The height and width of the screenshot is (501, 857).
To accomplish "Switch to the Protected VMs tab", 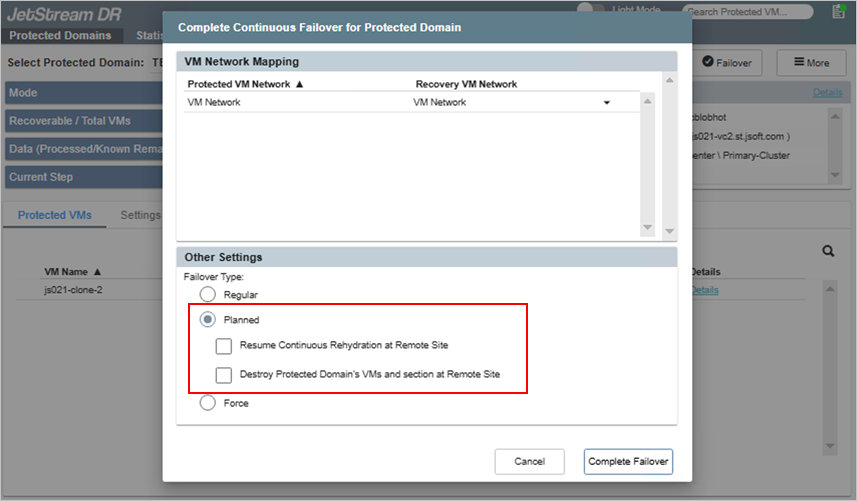I will [55, 215].
